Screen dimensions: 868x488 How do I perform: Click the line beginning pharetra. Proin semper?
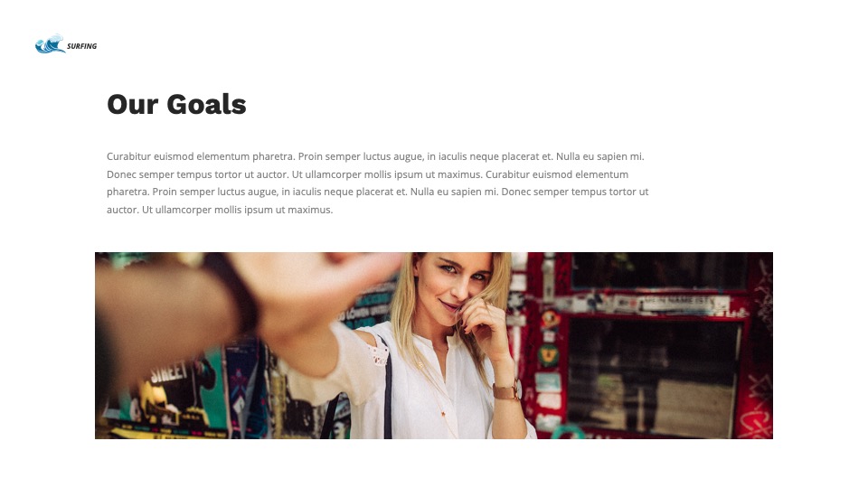pos(378,192)
